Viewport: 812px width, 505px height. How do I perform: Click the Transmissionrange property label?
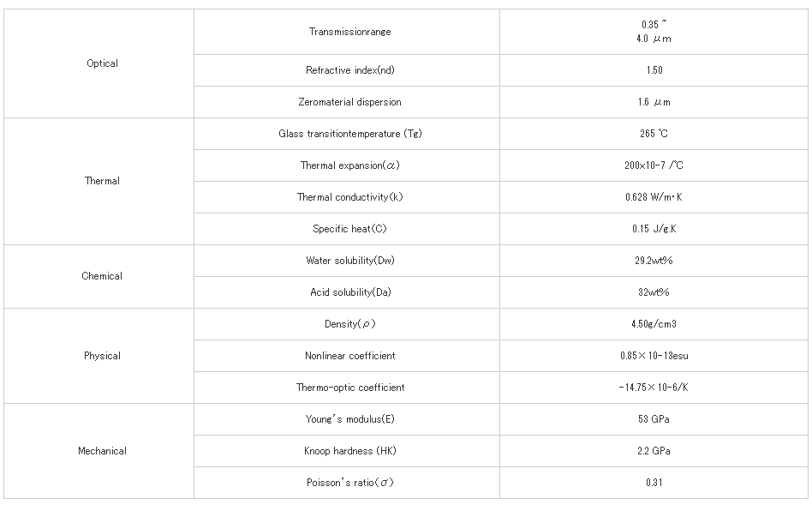tap(349, 32)
